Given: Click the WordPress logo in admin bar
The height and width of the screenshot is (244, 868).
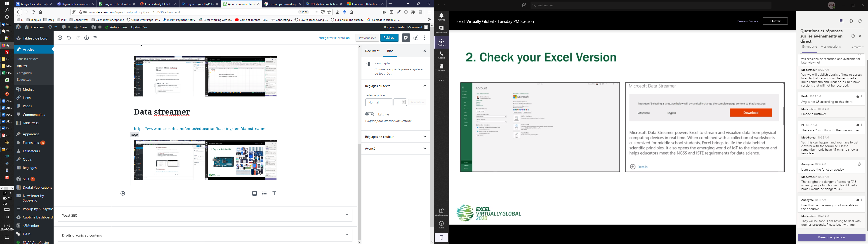Looking at the screenshot, I should [x=18, y=27].
